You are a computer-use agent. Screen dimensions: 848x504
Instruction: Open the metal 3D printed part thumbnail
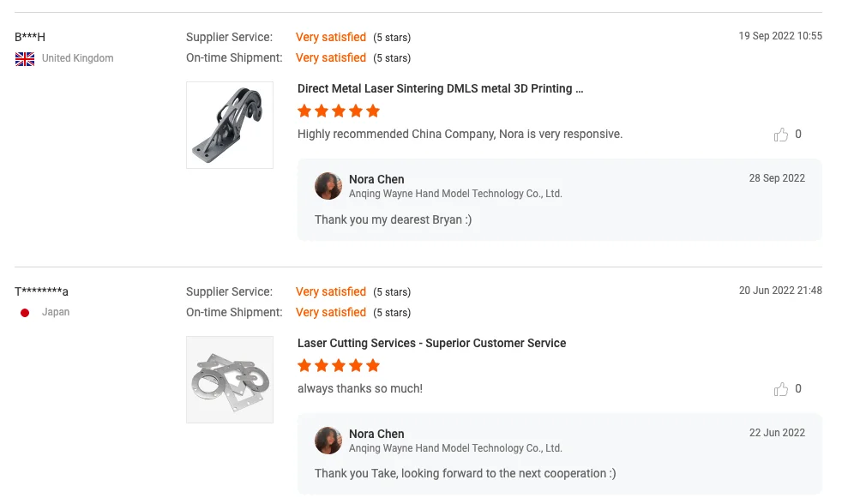(230, 125)
